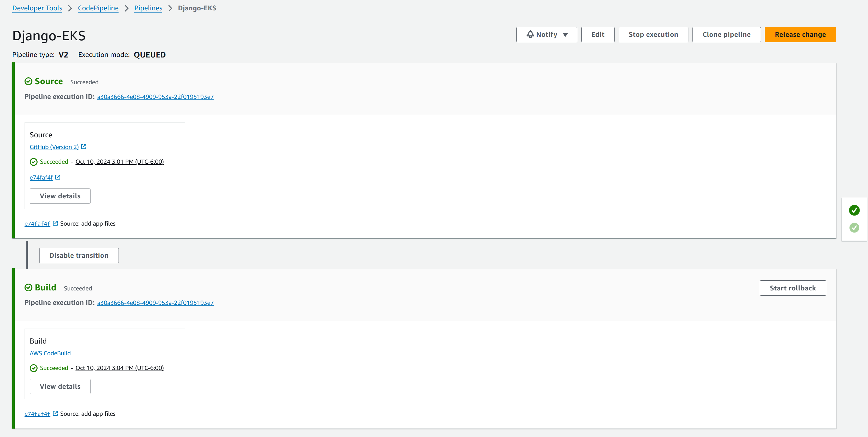Screen dimensions: 868x437
Task: Click Stop execution button
Action: [653, 35]
